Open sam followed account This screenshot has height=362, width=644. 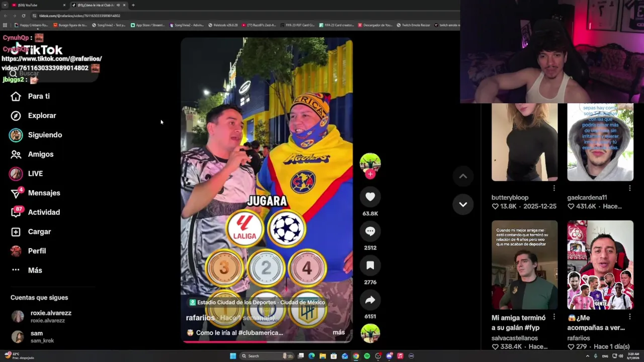pos(33,337)
